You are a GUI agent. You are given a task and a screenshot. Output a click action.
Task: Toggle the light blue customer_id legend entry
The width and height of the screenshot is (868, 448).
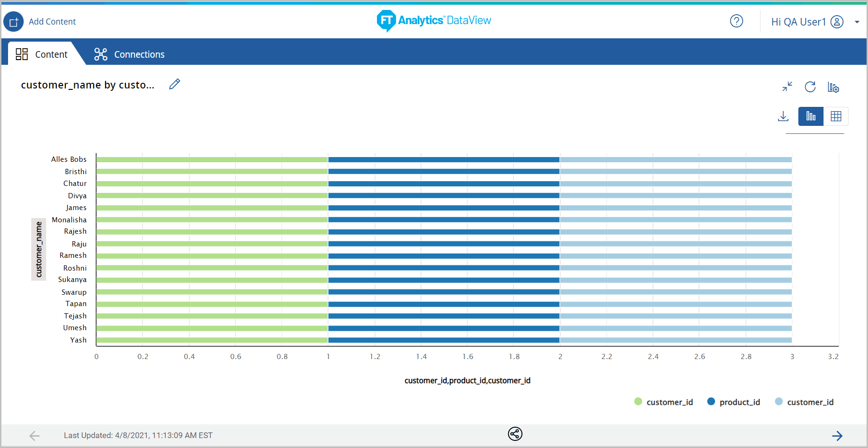click(x=804, y=402)
